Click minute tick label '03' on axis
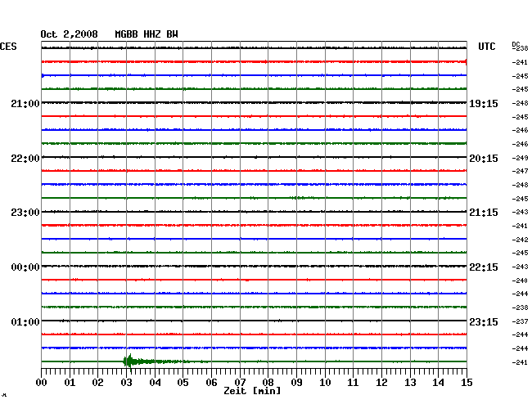This screenshot has width=532, height=404. (126, 383)
